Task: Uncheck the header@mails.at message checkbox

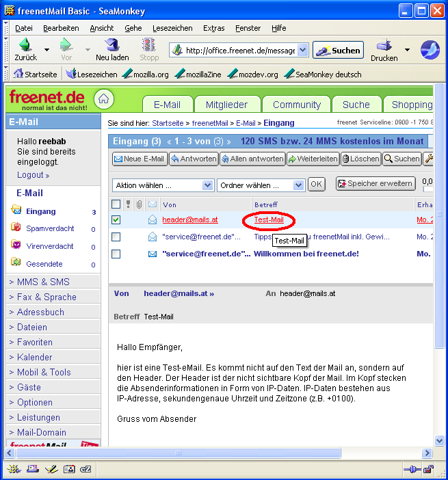Action: click(116, 219)
